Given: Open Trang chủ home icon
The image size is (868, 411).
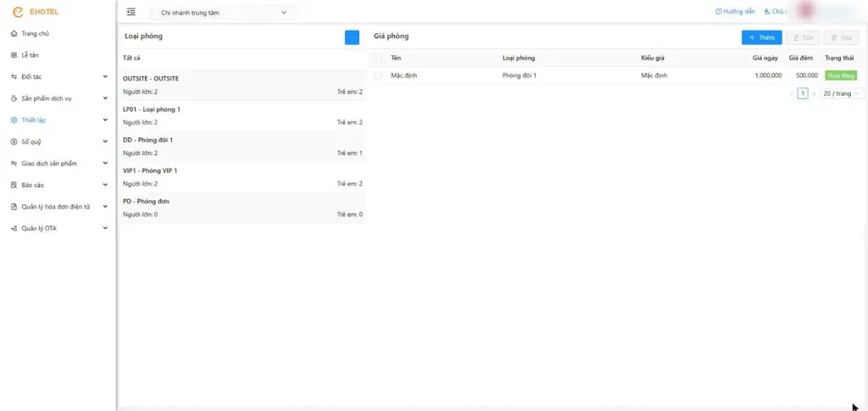Looking at the screenshot, I should 14,34.
